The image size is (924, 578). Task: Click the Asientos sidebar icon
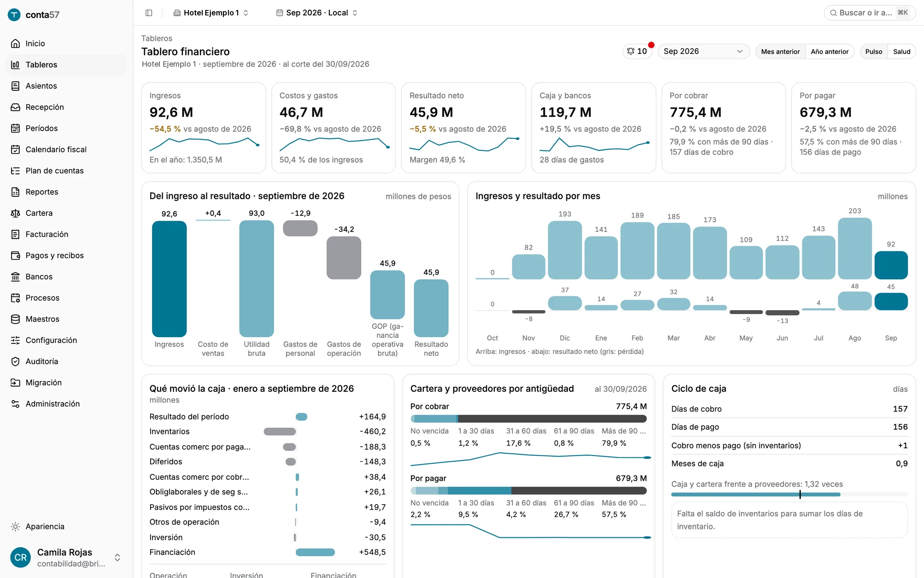15,86
